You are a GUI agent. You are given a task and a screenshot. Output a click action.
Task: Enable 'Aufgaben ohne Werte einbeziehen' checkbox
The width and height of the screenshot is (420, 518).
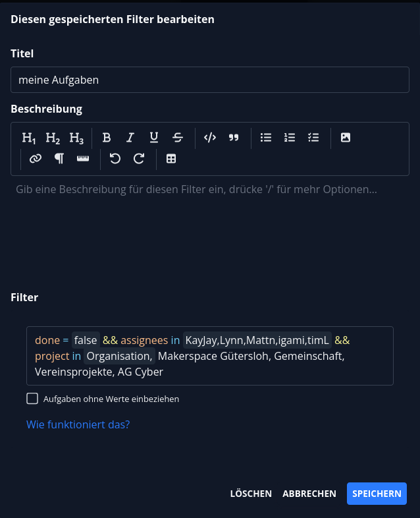32,398
